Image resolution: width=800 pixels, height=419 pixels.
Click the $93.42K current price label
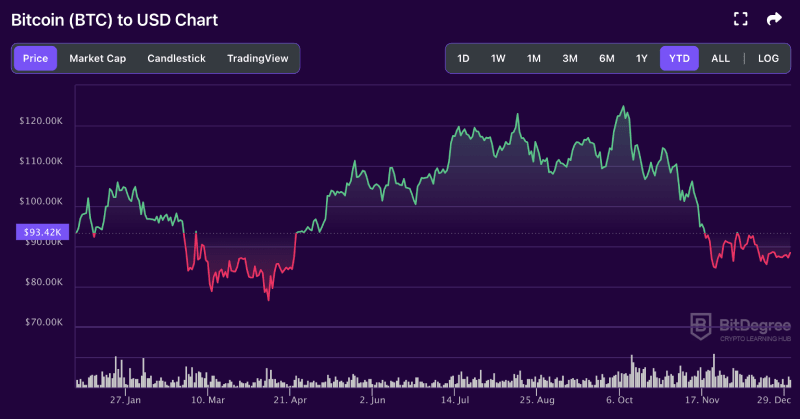[x=42, y=232]
